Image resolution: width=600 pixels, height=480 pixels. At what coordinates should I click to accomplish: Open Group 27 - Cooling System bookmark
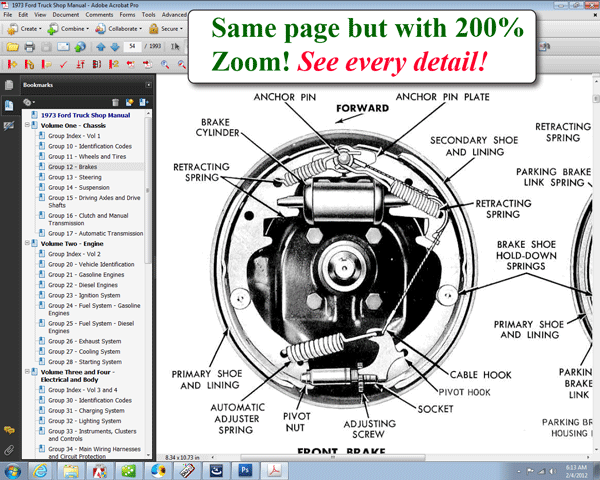tap(84, 351)
